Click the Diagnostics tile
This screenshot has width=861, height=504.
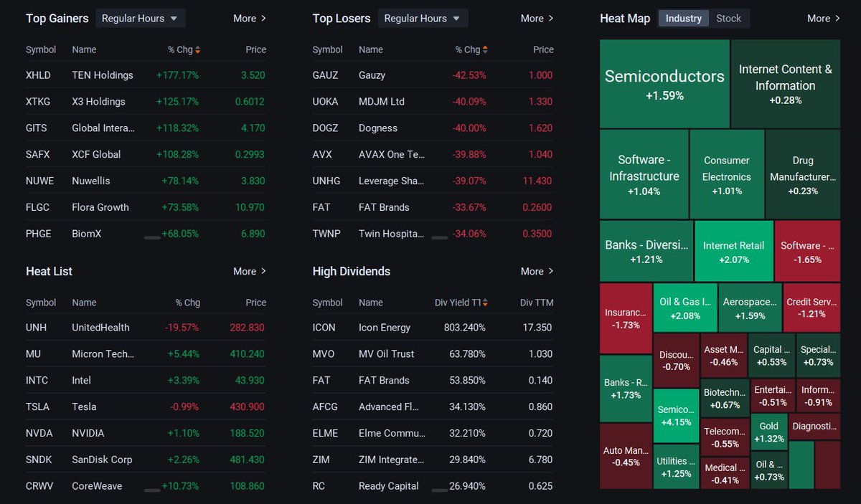[814, 427]
